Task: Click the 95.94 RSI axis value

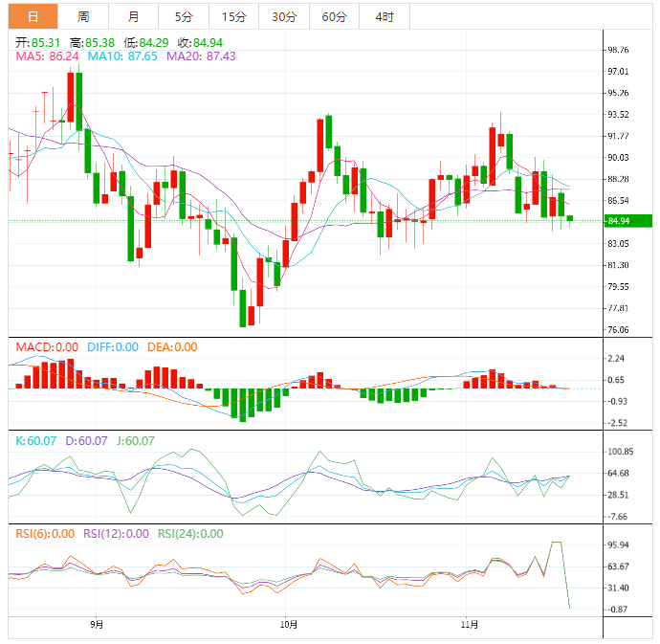Action: tap(618, 545)
